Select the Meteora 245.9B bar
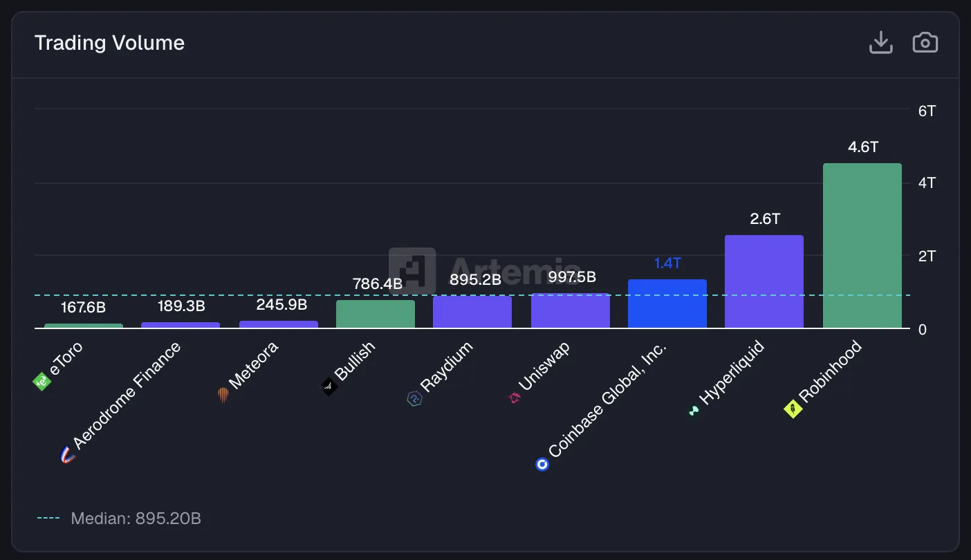 279,324
